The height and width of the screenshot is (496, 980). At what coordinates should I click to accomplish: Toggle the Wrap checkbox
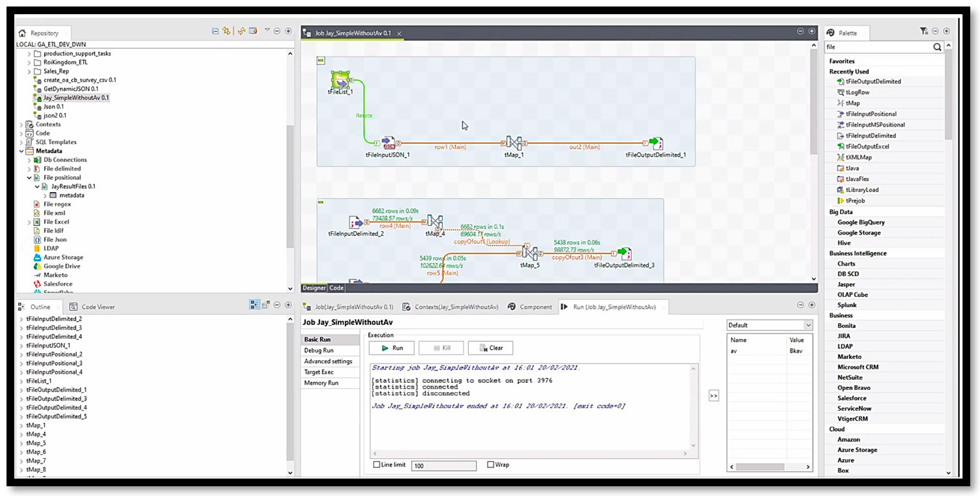[490, 464]
